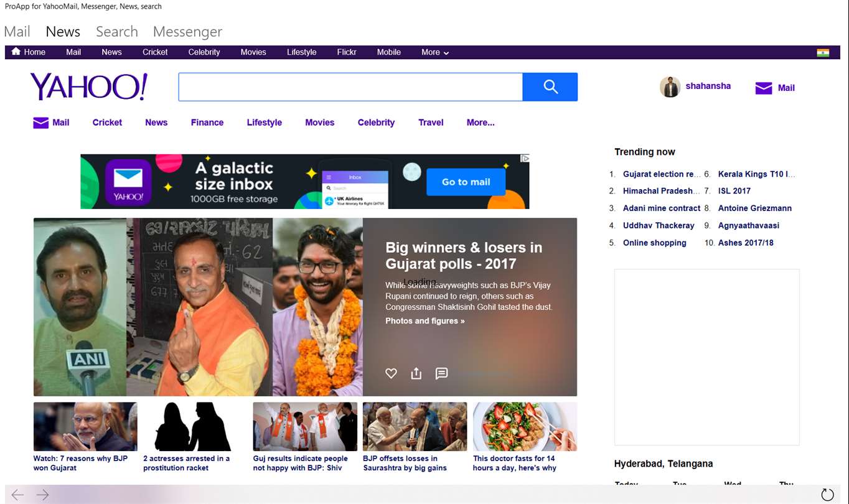The image size is (849, 504).
Task: Open the Celebrity link below the search box
Action: point(376,123)
